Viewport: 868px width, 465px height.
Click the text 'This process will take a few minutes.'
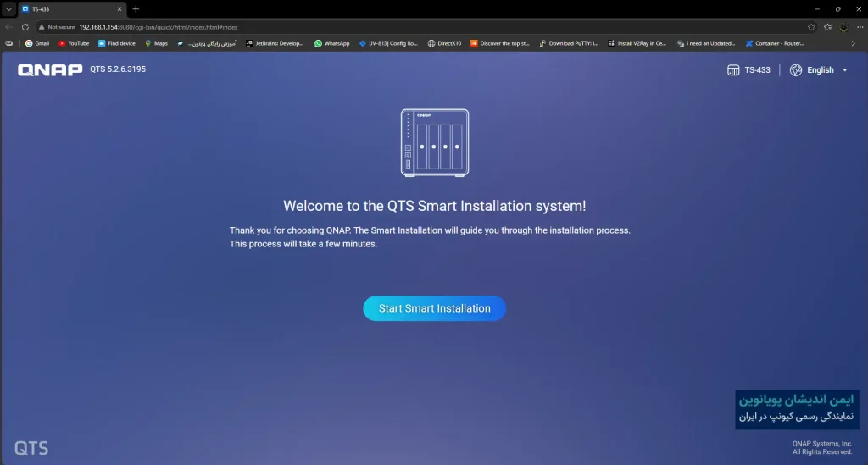(x=303, y=244)
